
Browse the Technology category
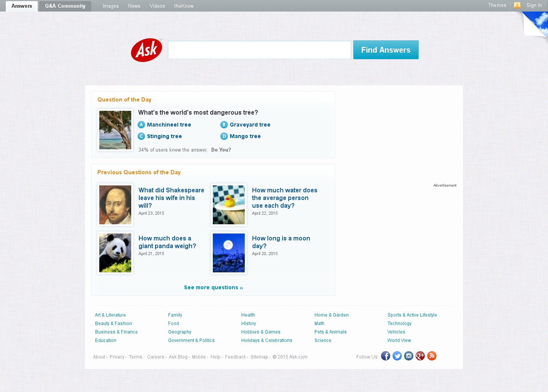[399, 324]
